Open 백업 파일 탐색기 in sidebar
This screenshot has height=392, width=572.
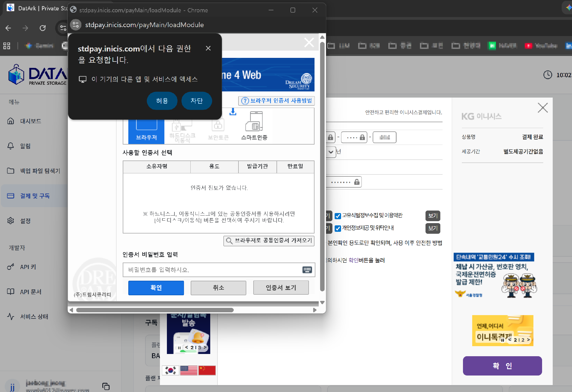pos(34,171)
